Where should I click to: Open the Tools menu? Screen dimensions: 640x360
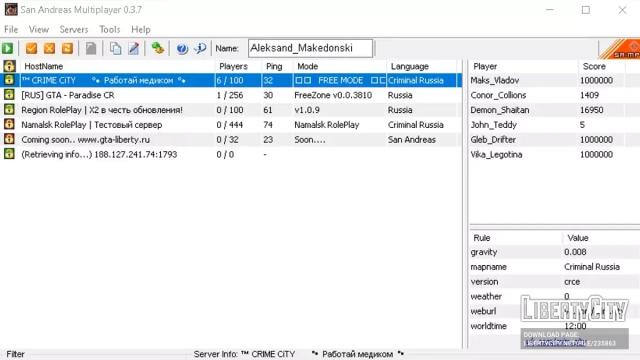pos(110,29)
